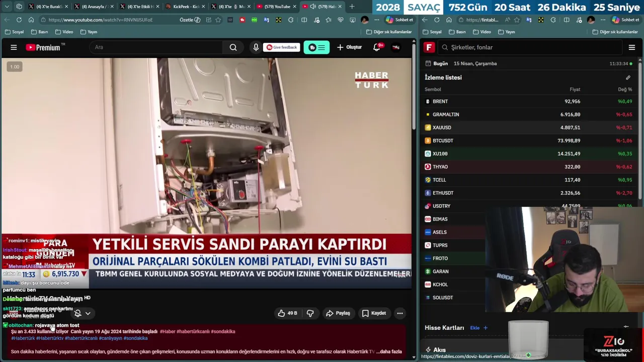The image size is (644, 362).
Task: Open Fintables F logo home
Action: 429,47
